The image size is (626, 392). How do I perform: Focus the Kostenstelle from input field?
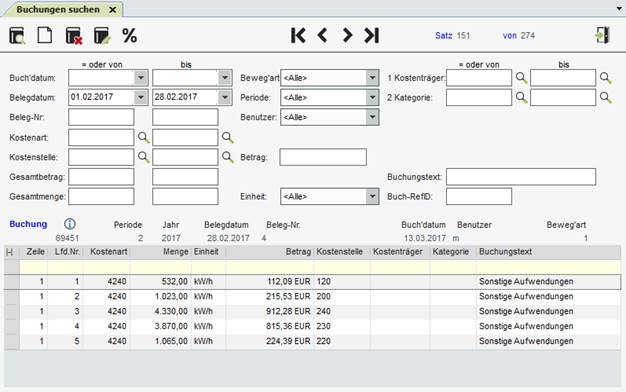pyautogui.click(x=101, y=157)
